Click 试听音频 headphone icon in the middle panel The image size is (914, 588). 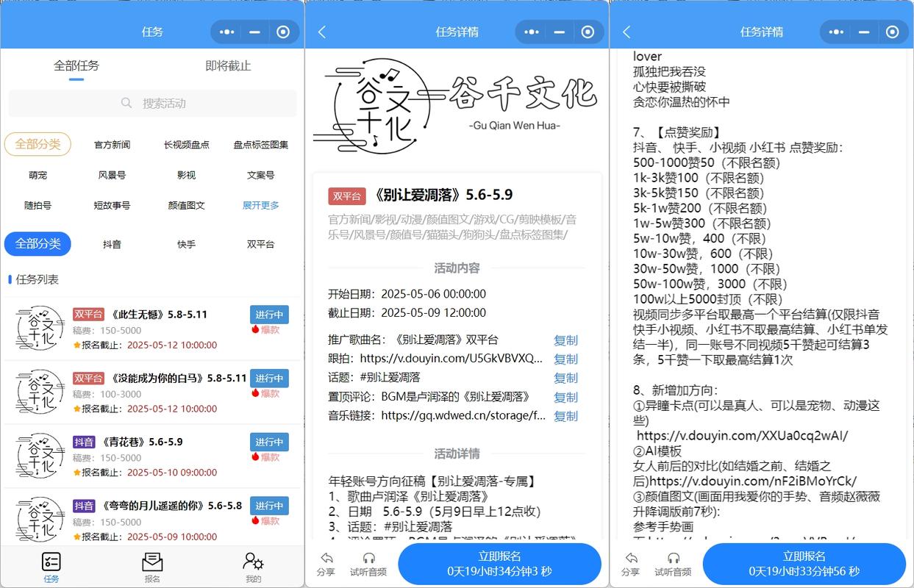[x=368, y=559]
